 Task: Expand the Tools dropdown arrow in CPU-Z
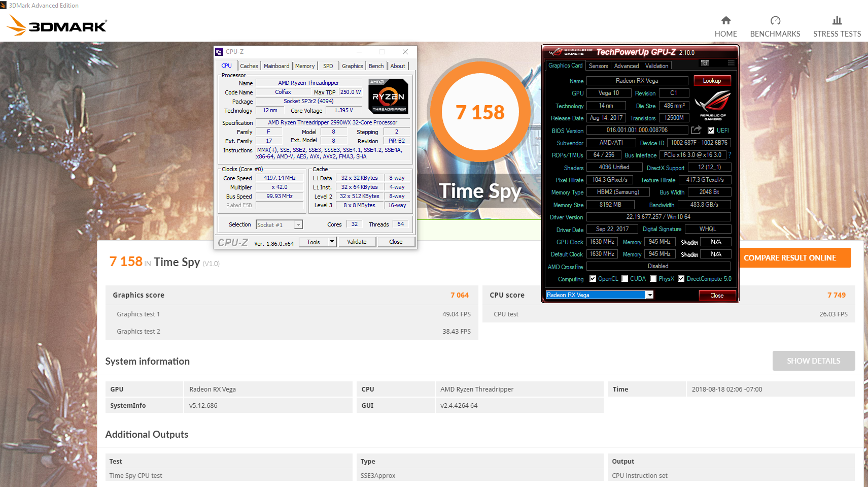click(x=332, y=242)
